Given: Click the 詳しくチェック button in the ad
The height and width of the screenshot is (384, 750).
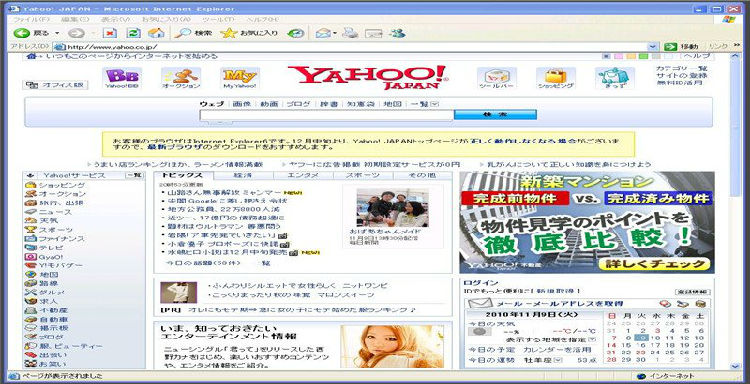Looking at the screenshot, I should [x=654, y=264].
